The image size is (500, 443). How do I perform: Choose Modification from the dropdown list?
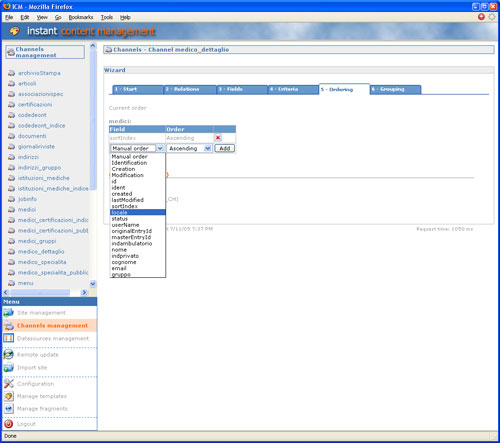[138, 175]
